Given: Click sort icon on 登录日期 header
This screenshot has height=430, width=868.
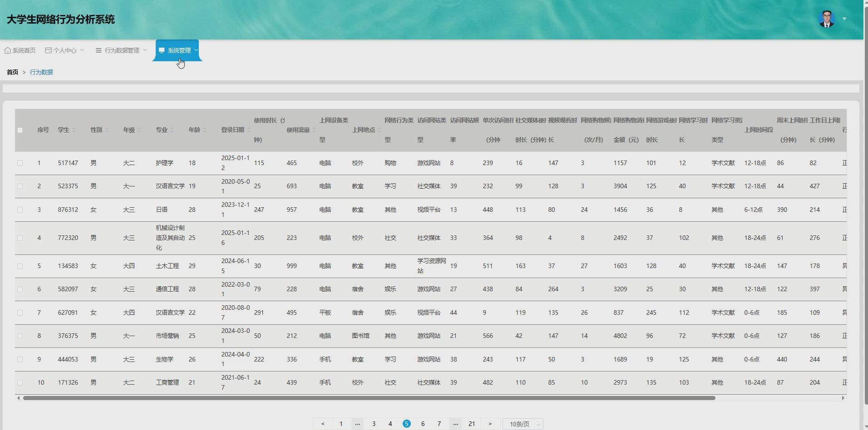Looking at the screenshot, I should [249, 130].
